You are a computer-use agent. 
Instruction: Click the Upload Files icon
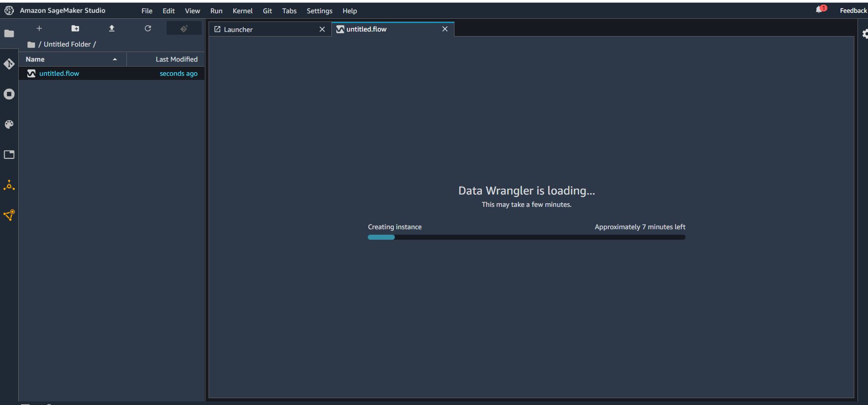(112, 28)
